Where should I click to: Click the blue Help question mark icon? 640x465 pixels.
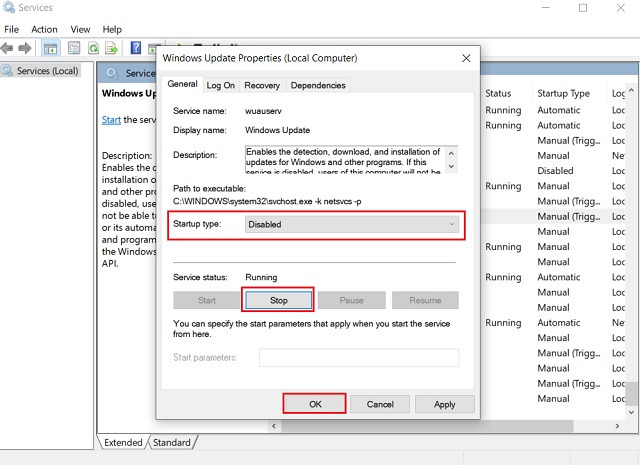136,48
